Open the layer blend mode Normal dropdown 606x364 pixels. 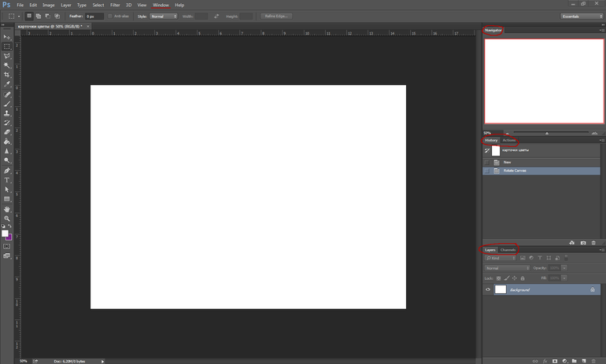click(x=506, y=268)
